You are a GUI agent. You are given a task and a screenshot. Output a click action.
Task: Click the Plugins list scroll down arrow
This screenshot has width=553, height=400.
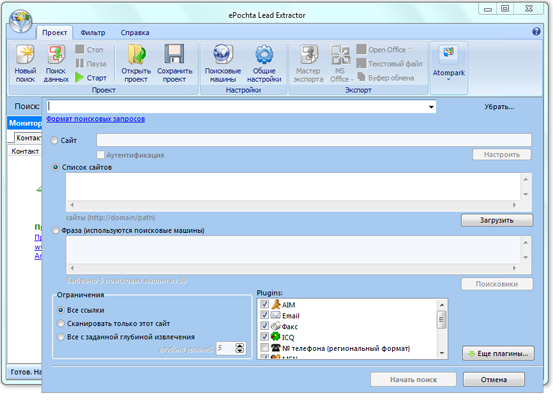tap(442, 353)
